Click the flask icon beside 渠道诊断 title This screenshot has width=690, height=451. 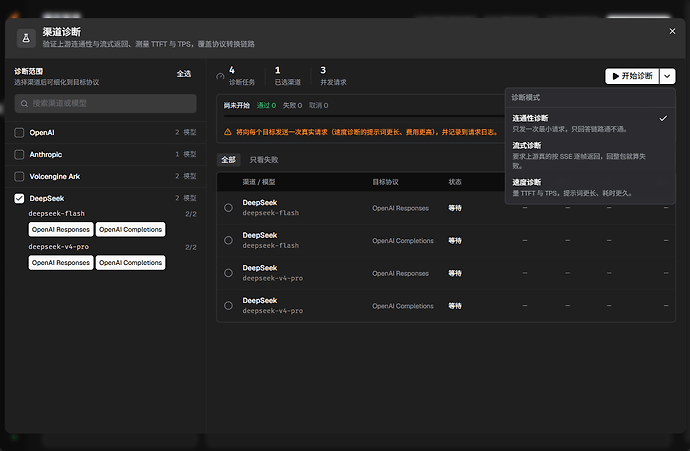tap(26, 38)
